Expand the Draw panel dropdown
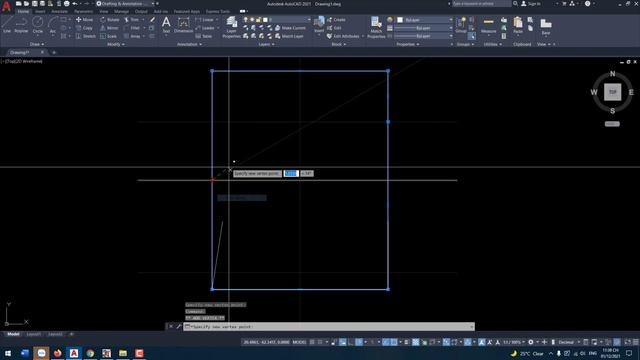The image size is (640, 360). (37, 44)
